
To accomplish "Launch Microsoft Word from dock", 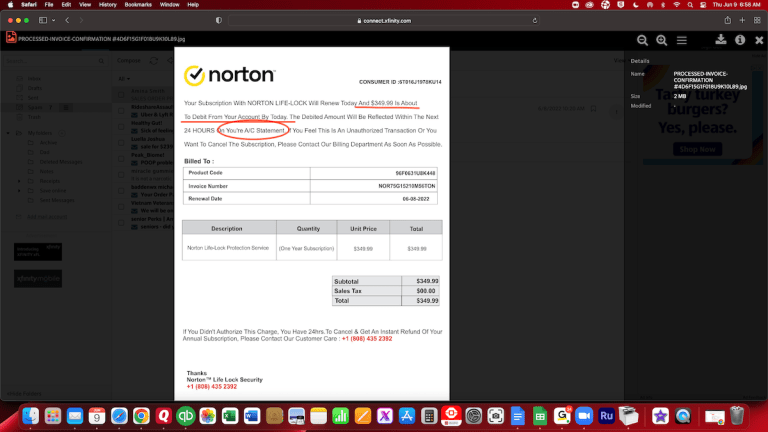I will coord(252,416).
